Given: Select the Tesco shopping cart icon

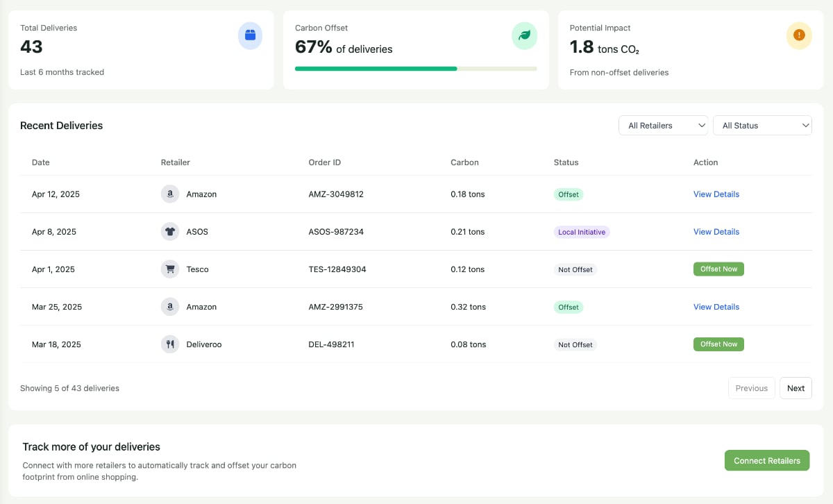Looking at the screenshot, I should tap(170, 269).
